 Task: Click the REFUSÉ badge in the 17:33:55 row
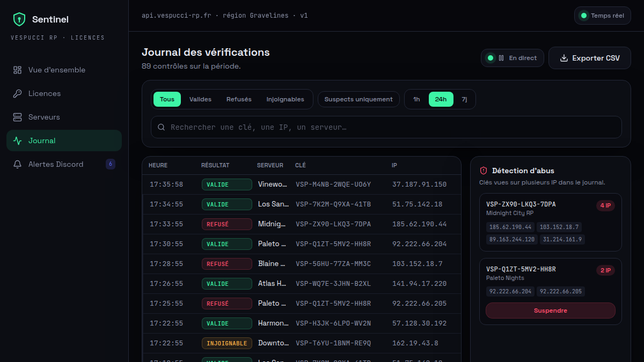[227, 224]
